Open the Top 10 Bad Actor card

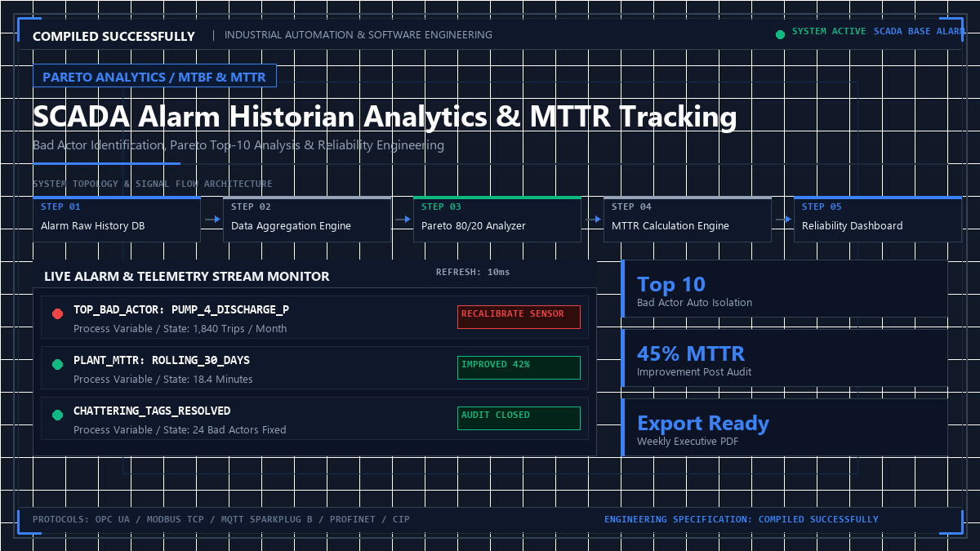[x=784, y=289]
